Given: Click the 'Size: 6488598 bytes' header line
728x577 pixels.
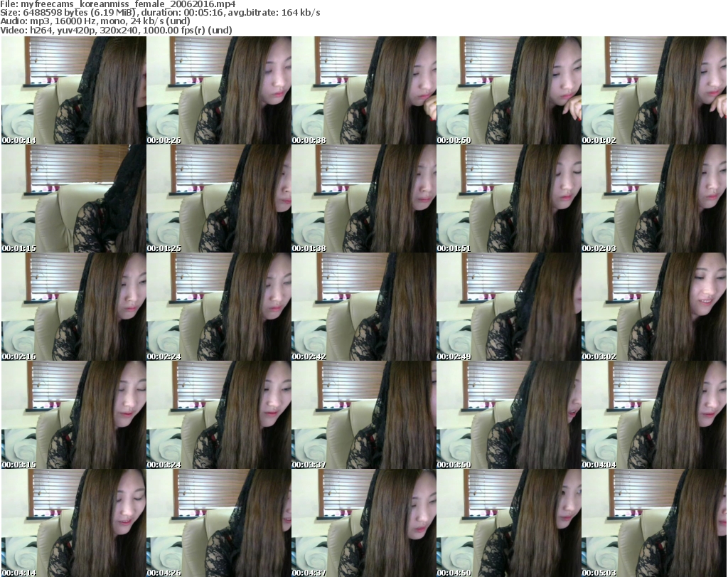Looking at the screenshot, I should point(160,13).
